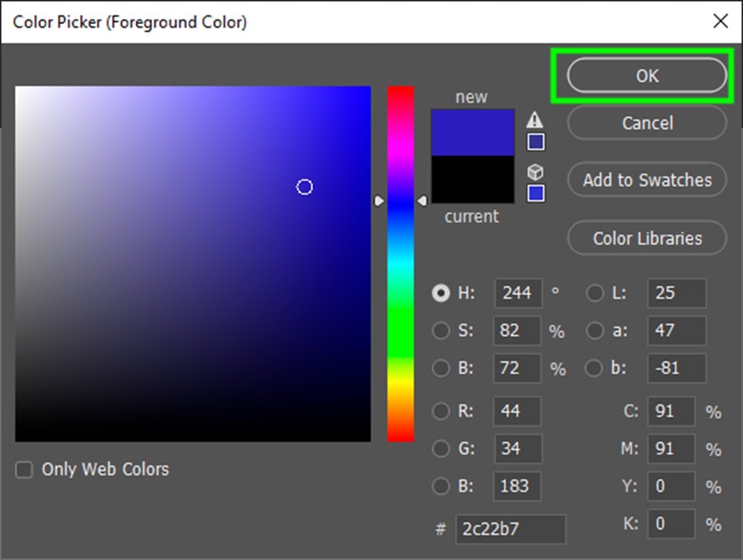The image size is (743, 560).
Task: Select the B brightness radio button
Action: (x=441, y=368)
